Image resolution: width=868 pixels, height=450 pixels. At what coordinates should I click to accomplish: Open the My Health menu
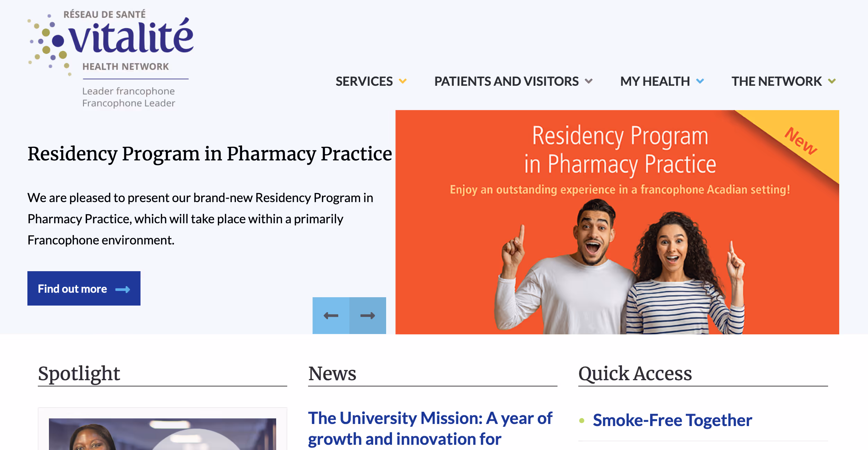pos(655,81)
